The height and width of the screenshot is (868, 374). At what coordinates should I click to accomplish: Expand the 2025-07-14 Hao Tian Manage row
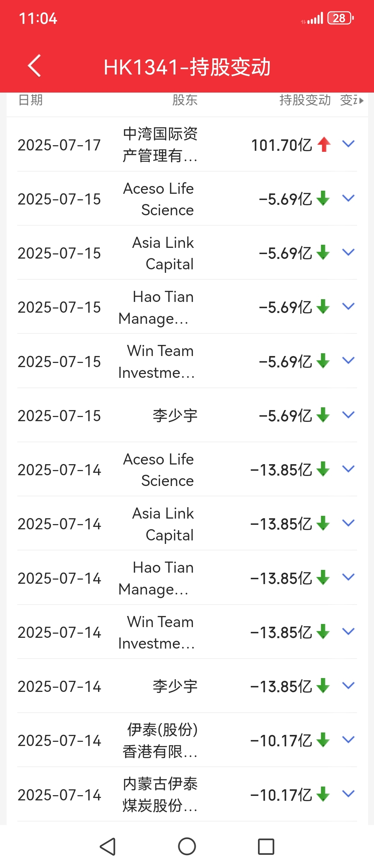[x=348, y=577]
